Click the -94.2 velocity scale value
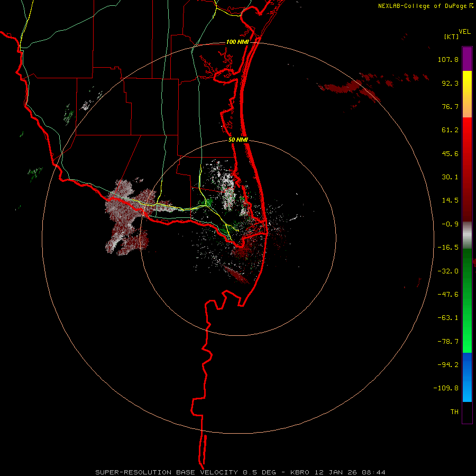Screen dimensions: 476x476 click(448, 365)
